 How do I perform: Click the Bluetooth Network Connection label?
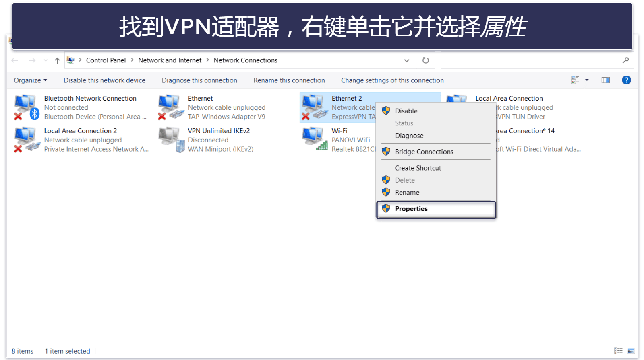tap(90, 98)
